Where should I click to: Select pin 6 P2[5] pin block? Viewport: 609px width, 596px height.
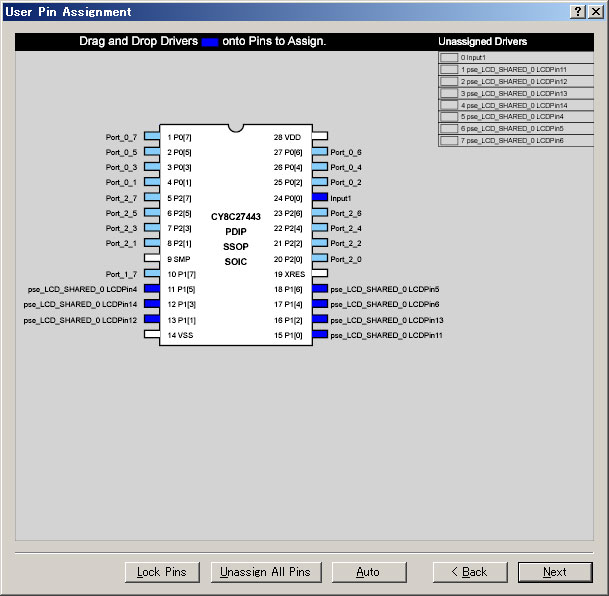152,212
